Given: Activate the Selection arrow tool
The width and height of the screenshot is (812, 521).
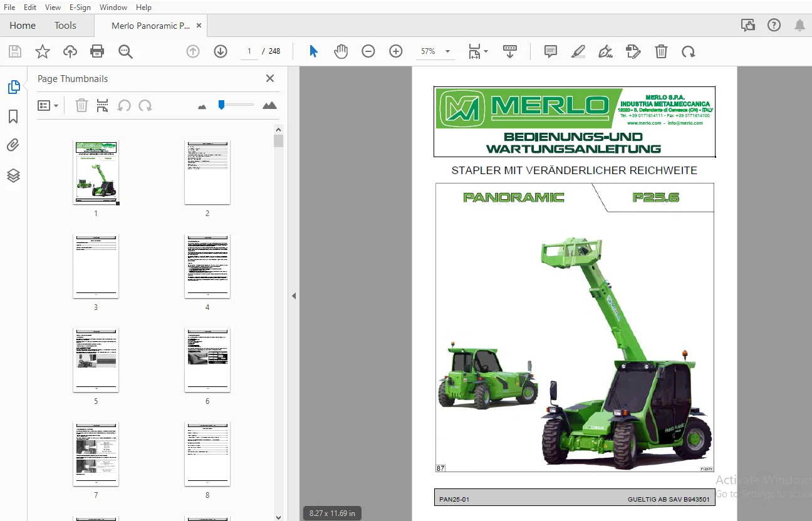Looking at the screenshot, I should pyautogui.click(x=313, y=51).
